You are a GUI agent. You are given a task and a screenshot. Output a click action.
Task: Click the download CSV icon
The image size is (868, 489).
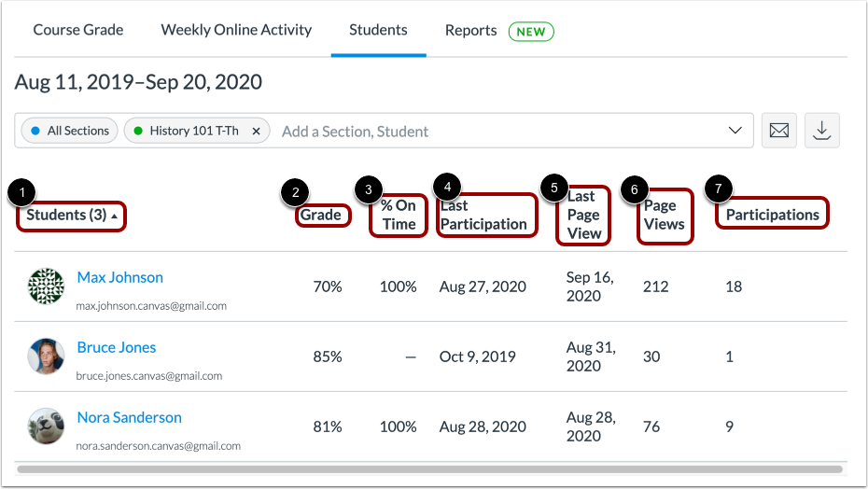click(821, 131)
